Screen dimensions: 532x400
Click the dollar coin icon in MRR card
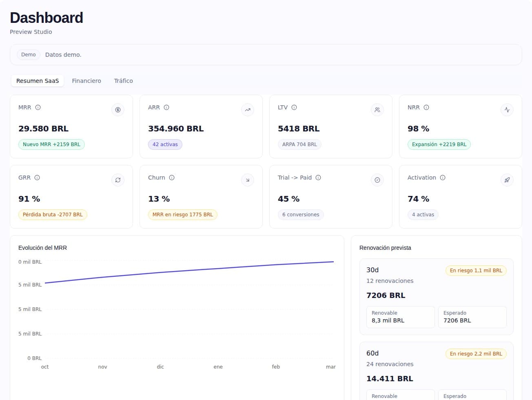[118, 110]
